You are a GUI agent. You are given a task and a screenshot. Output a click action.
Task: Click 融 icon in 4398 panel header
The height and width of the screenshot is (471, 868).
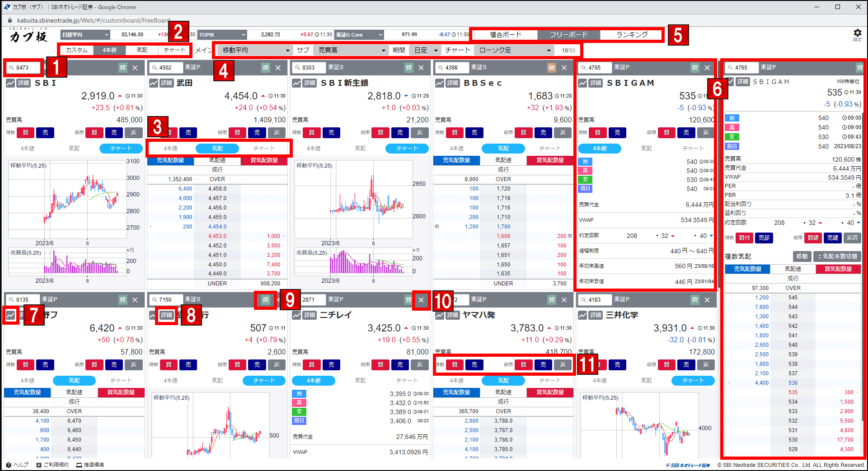click(x=552, y=68)
